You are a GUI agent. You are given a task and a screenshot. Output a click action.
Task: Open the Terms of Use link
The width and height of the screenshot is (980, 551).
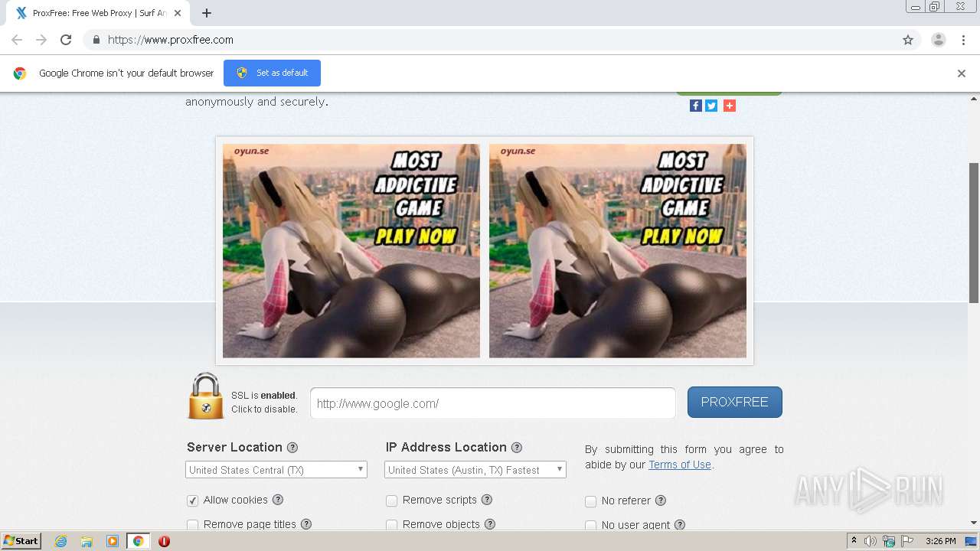pyautogui.click(x=680, y=465)
